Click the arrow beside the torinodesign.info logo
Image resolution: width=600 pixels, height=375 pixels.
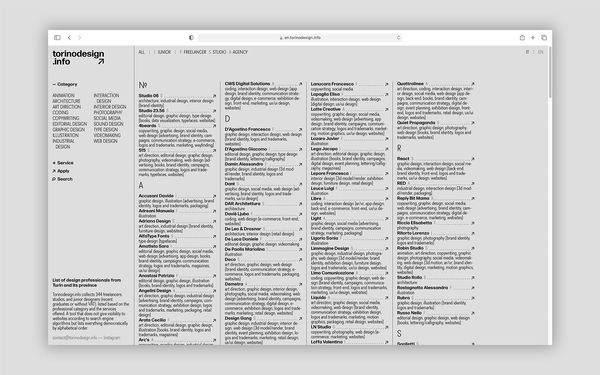101,61
